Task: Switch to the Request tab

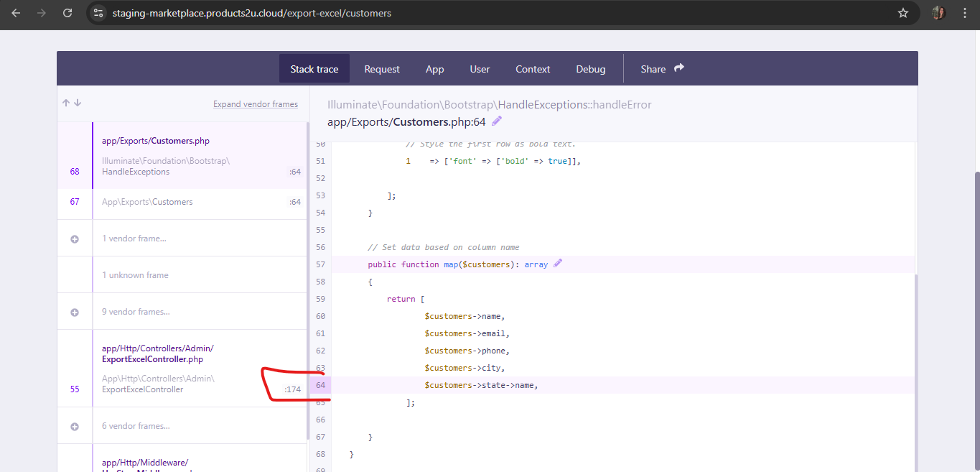Action: pos(382,69)
